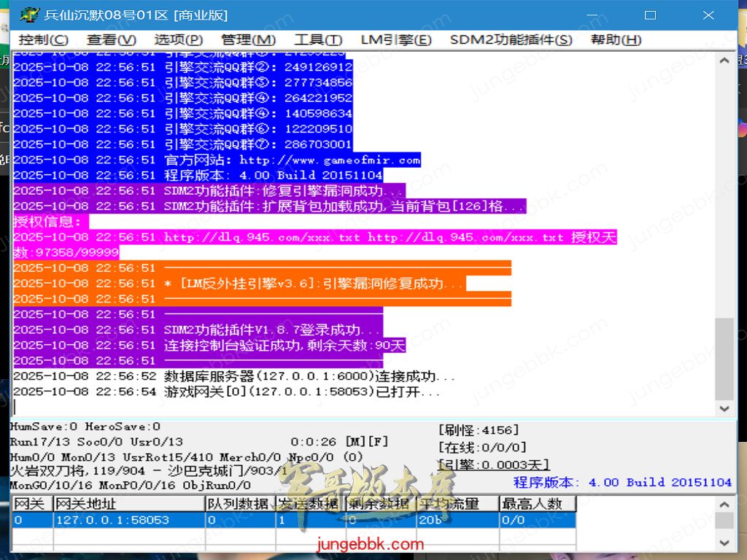
Task: Open the 选项(P) menu
Action: 179,39
